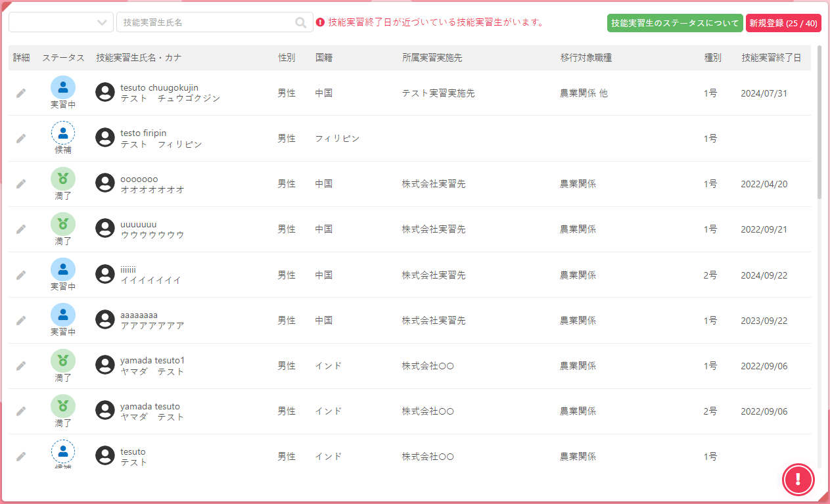Click the 国籍 column header

(x=324, y=58)
